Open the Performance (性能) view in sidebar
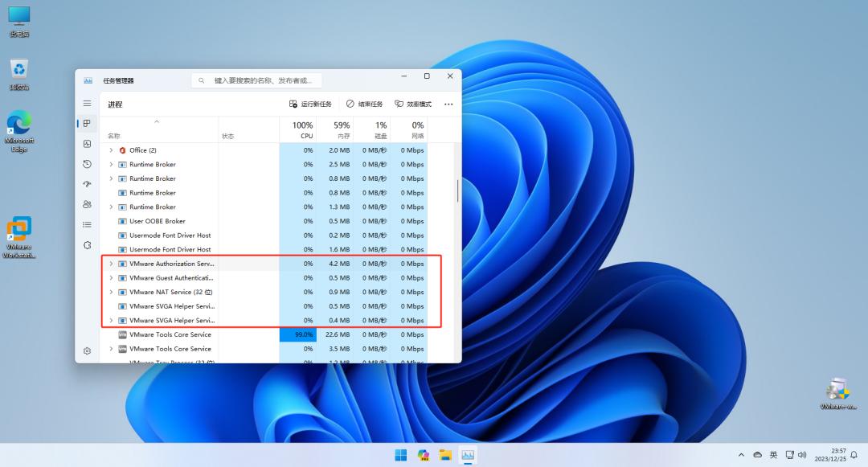This screenshot has height=467, width=868. 87,143
